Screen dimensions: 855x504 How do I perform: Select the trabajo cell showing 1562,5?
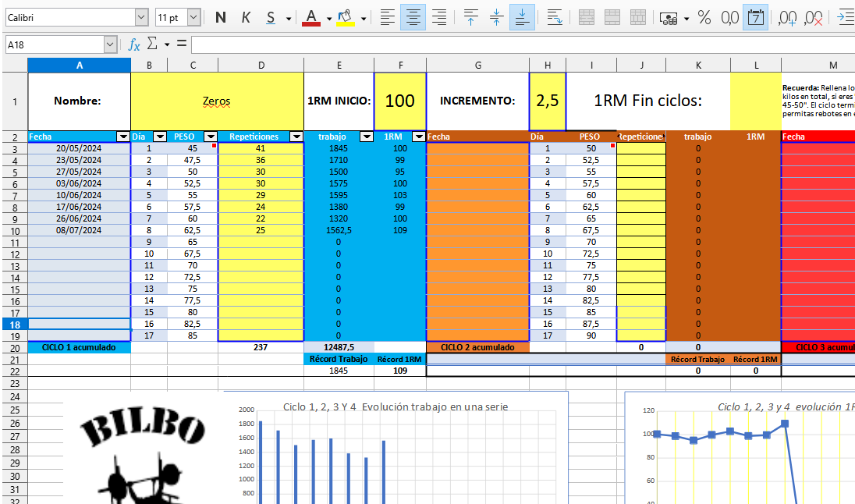tap(339, 230)
